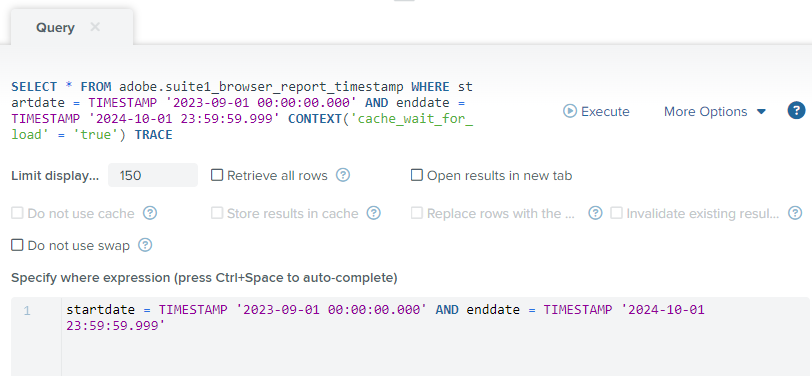Close the Query tab
Screen dimensions: 812x376
click(x=95, y=27)
